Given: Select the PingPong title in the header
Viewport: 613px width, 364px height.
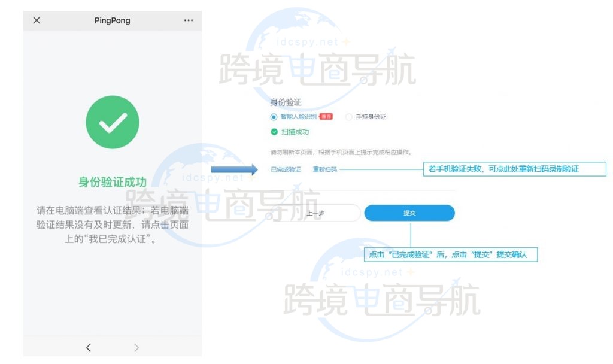Looking at the screenshot, I should (x=111, y=20).
